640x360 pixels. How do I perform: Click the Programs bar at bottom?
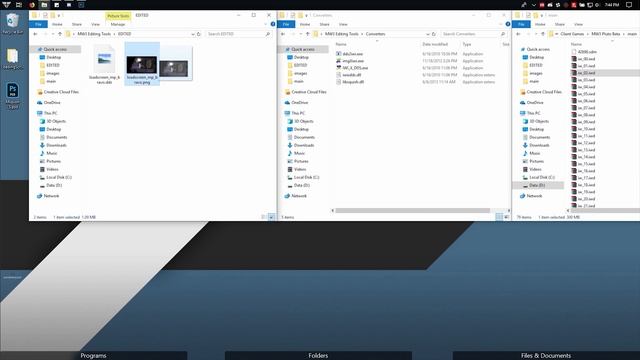click(93, 356)
